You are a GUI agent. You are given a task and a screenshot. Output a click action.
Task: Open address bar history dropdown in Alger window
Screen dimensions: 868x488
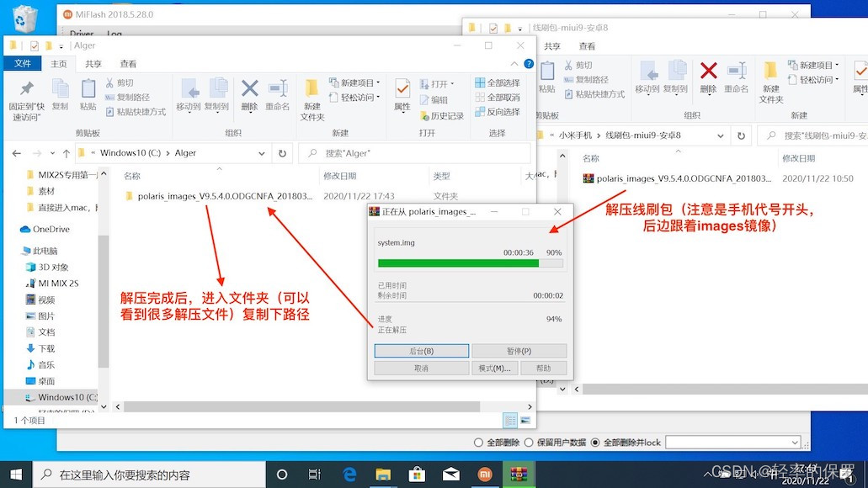pos(261,153)
